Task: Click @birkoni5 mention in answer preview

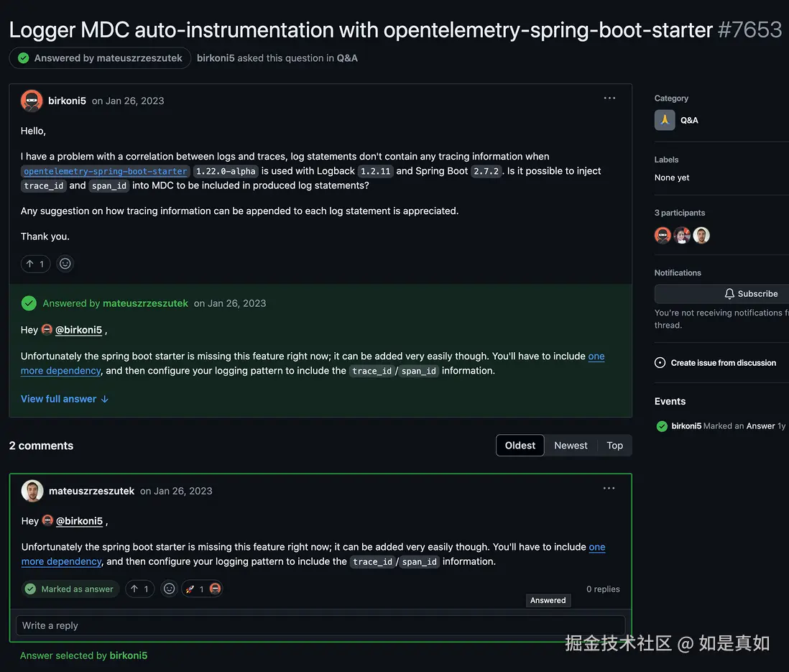Action: pyautogui.click(x=78, y=330)
